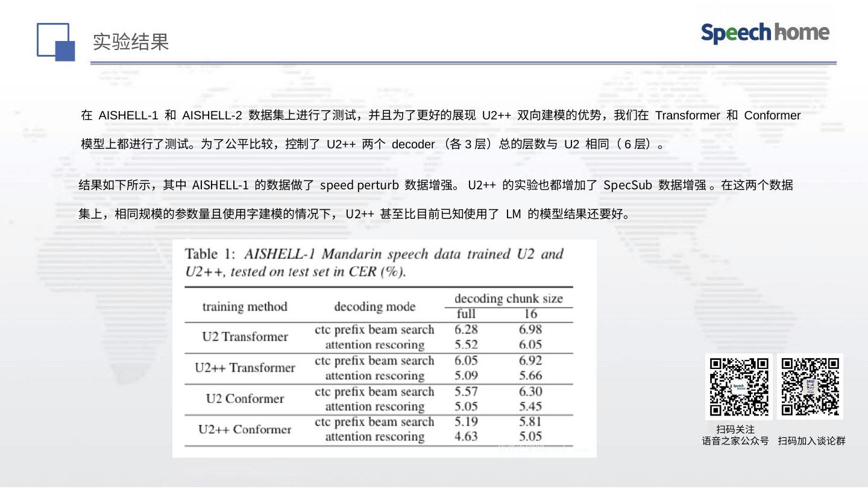Image resolution: width=868 pixels, height=489 pixels.
Task: Select the slide title 实验结果
Action: point(131,42)
